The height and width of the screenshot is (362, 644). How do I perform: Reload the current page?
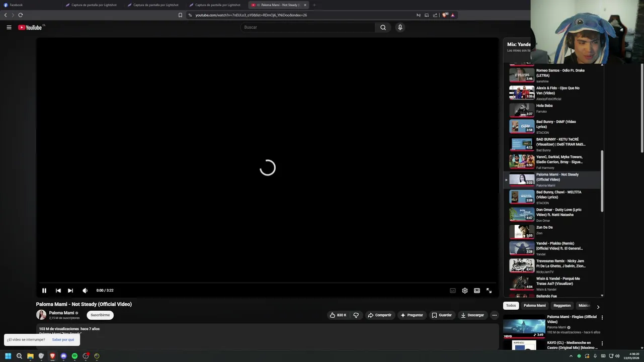tap(21, 15)
